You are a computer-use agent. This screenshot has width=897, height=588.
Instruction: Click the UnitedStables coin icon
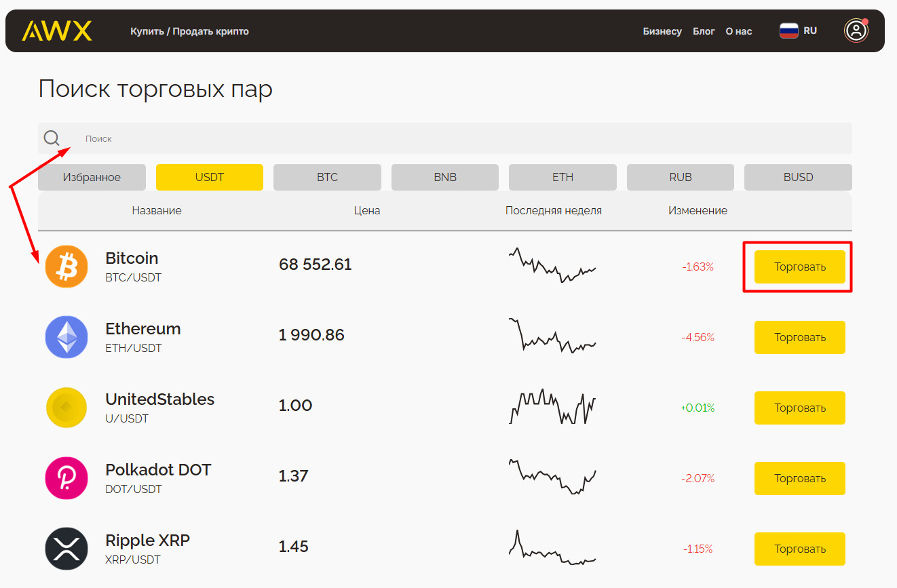tap(66, 408)
